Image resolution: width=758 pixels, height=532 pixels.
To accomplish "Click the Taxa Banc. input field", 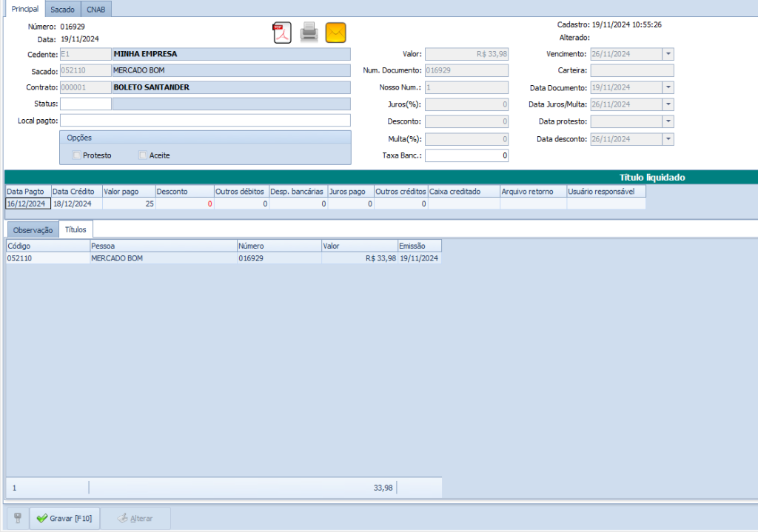I will [x=466, y=155].
